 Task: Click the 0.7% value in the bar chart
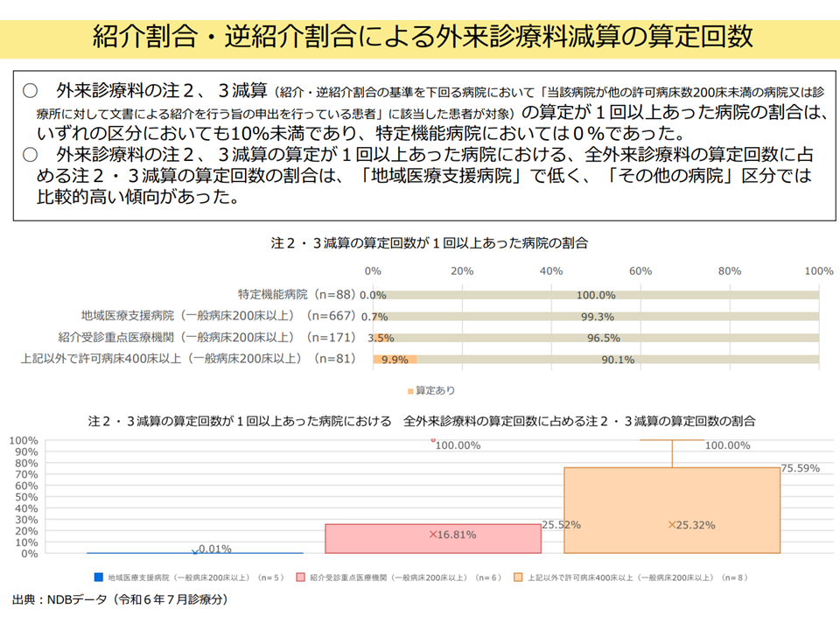pyautogui.click(x=374, y=317)
